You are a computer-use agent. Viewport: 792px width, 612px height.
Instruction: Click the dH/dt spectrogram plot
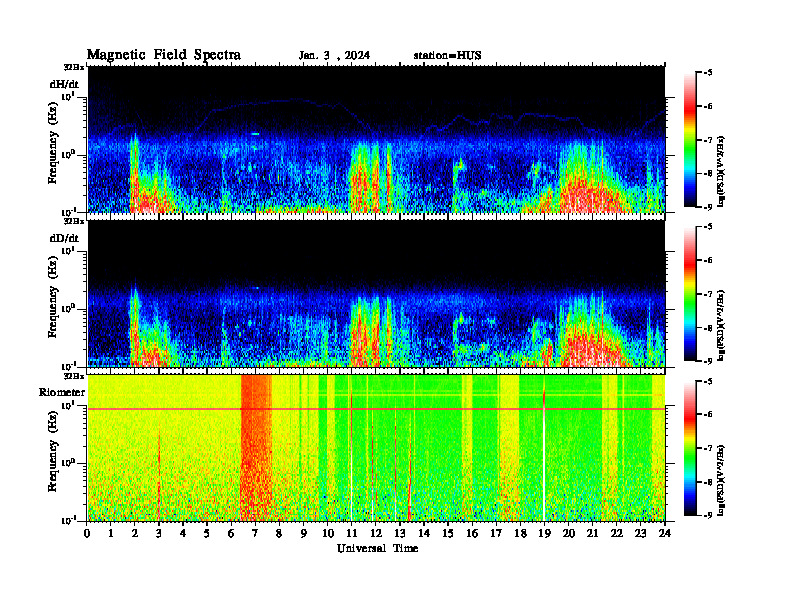pos(376,139)
